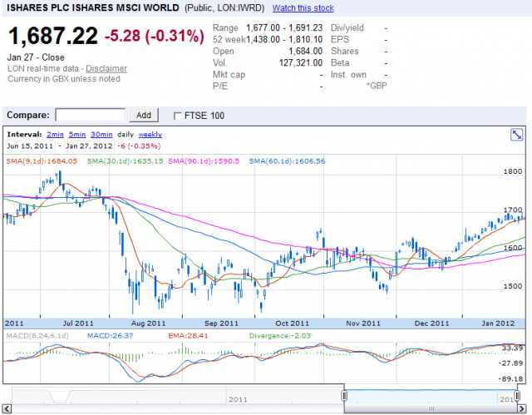Click the right scroll arrow of the timeline
Viewport: 532px width, 415px height.
[521, 408]
